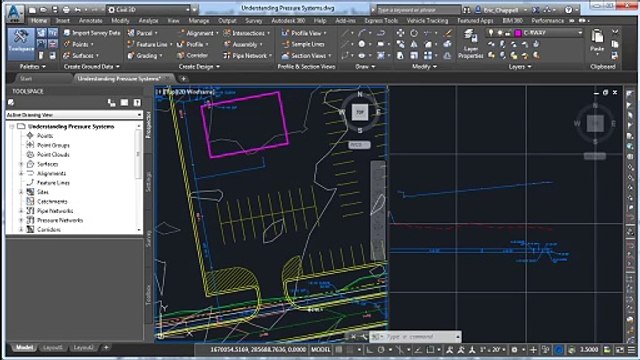Expand the Sites tree node

coord(21,192)
